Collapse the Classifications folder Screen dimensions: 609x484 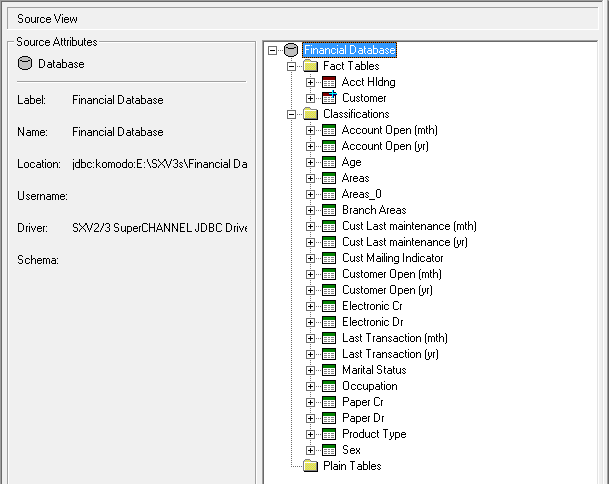(x=292, y=114)
